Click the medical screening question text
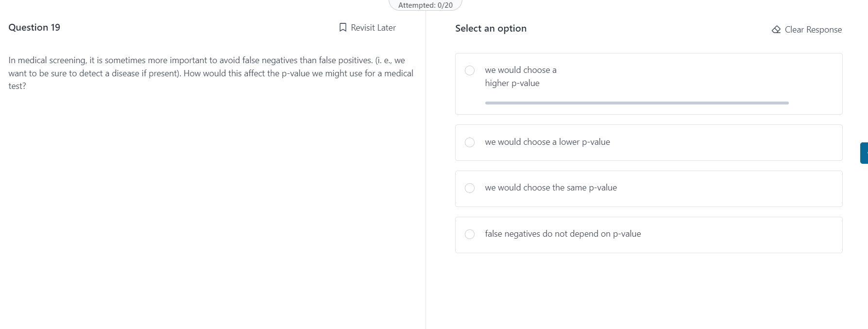The image size is (868, 329). (210, 73)
